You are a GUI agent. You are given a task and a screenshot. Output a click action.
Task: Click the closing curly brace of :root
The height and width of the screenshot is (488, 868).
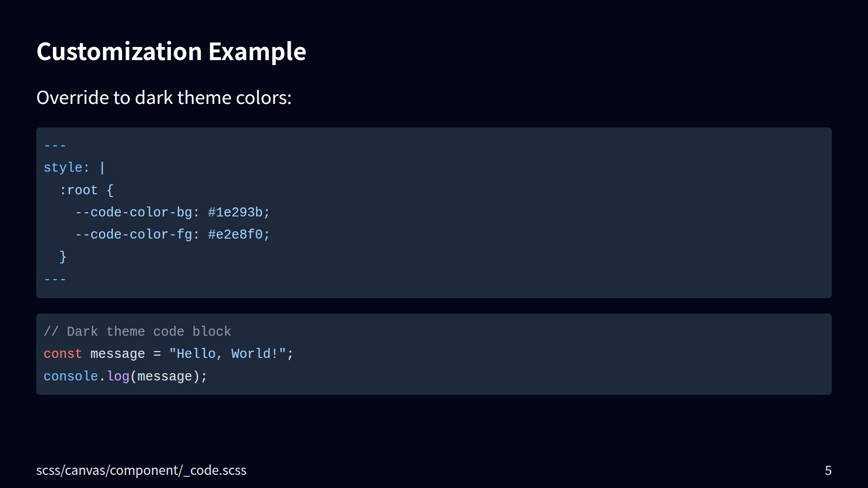63,257
